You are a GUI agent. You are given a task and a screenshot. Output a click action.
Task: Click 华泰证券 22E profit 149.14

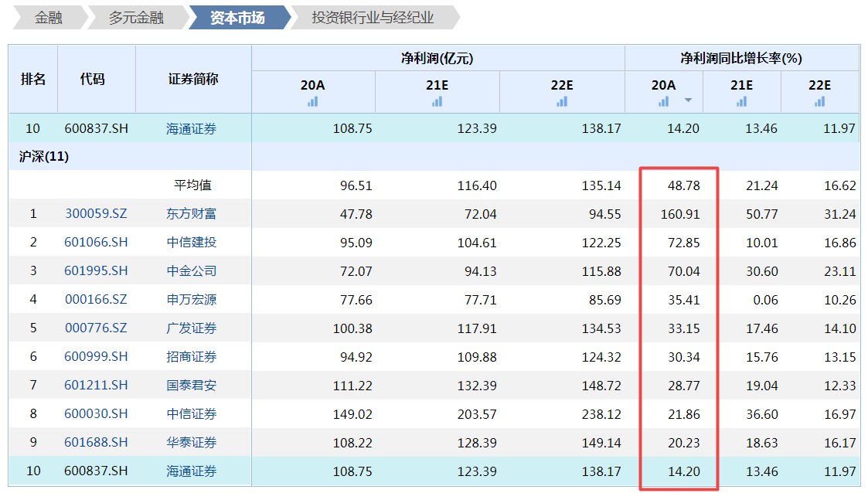pyautogui.click(x=602, y=444)
